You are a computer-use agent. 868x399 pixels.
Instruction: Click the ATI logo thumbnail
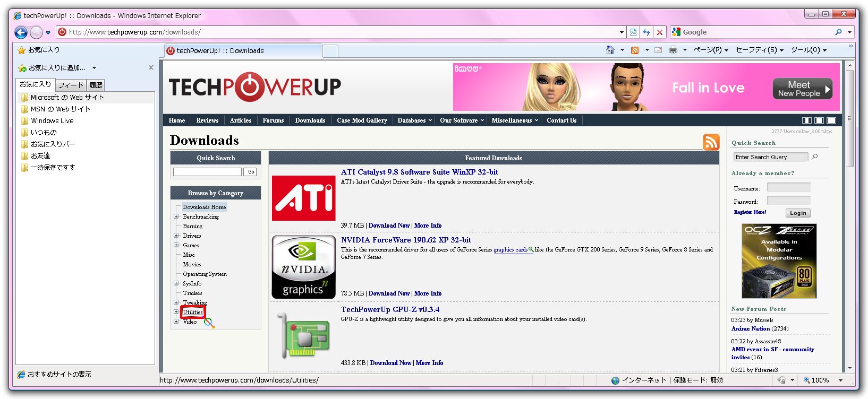[x=304, y=198]
